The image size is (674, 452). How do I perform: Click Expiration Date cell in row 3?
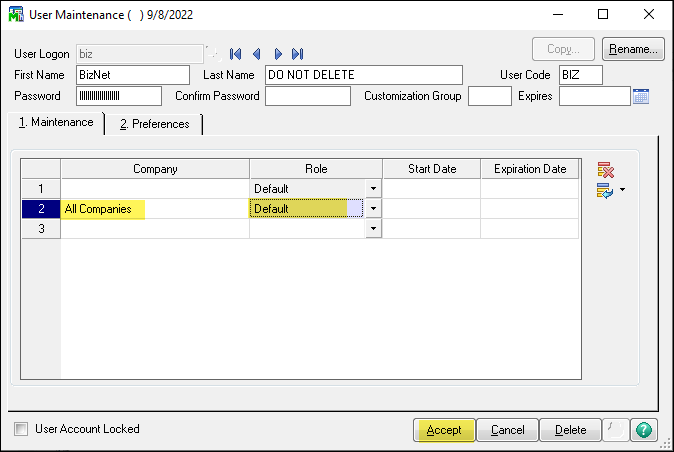[530, 229]
